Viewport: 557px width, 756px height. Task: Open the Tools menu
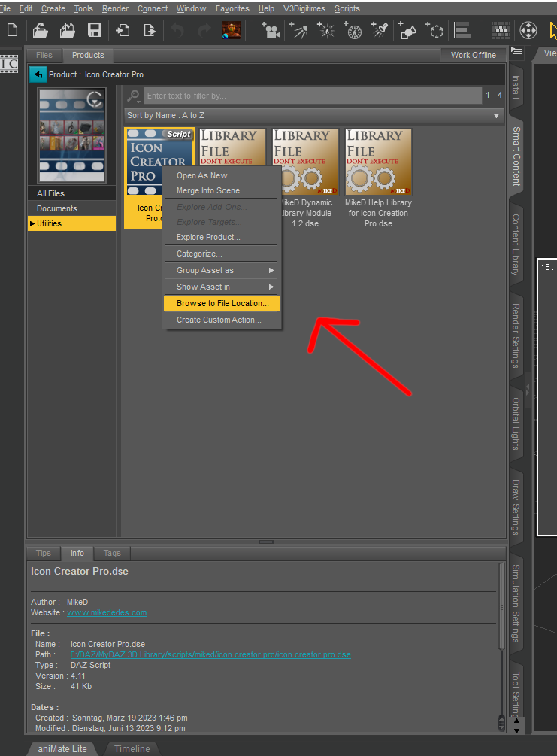coord(83,9)
